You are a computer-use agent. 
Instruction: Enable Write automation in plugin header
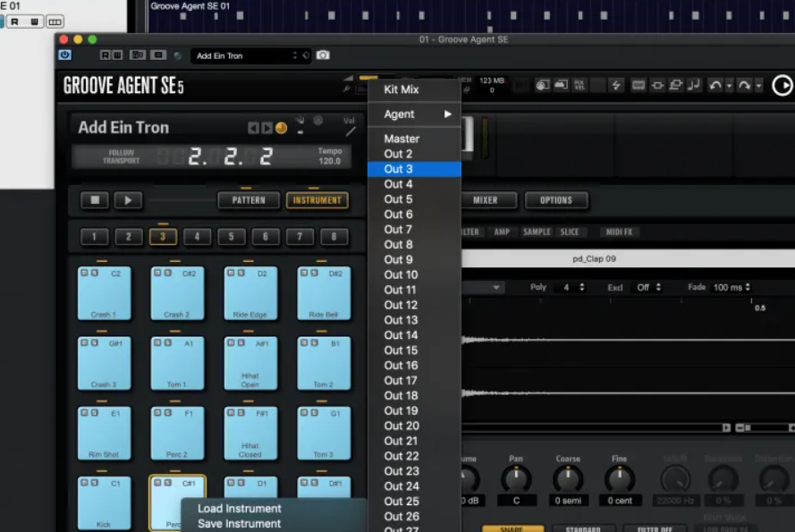pos(118,55)
